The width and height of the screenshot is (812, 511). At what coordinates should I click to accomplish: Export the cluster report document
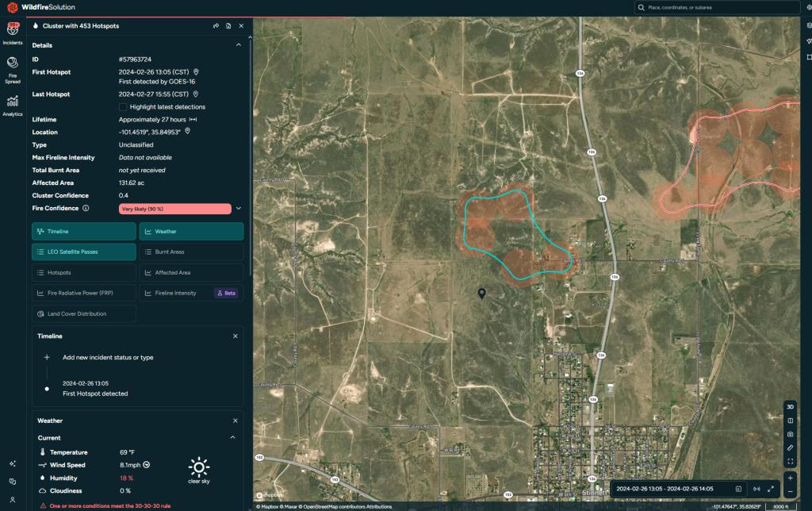click(228, 25)
